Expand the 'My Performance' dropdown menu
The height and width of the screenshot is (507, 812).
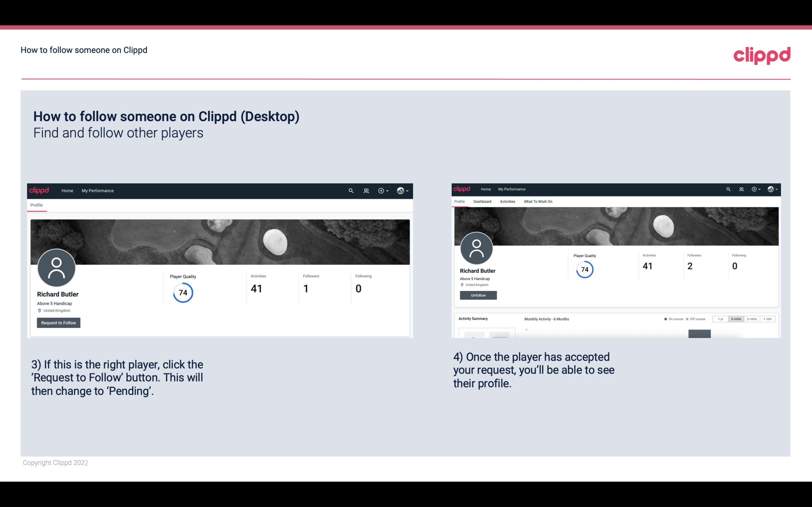[x=97, y=190]
